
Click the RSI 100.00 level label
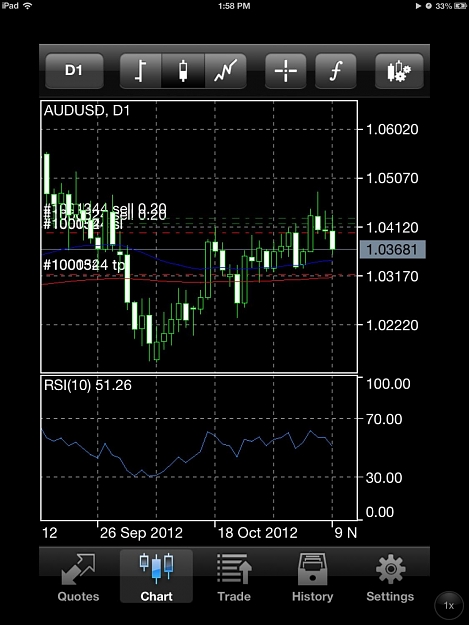tap(388, 384)
